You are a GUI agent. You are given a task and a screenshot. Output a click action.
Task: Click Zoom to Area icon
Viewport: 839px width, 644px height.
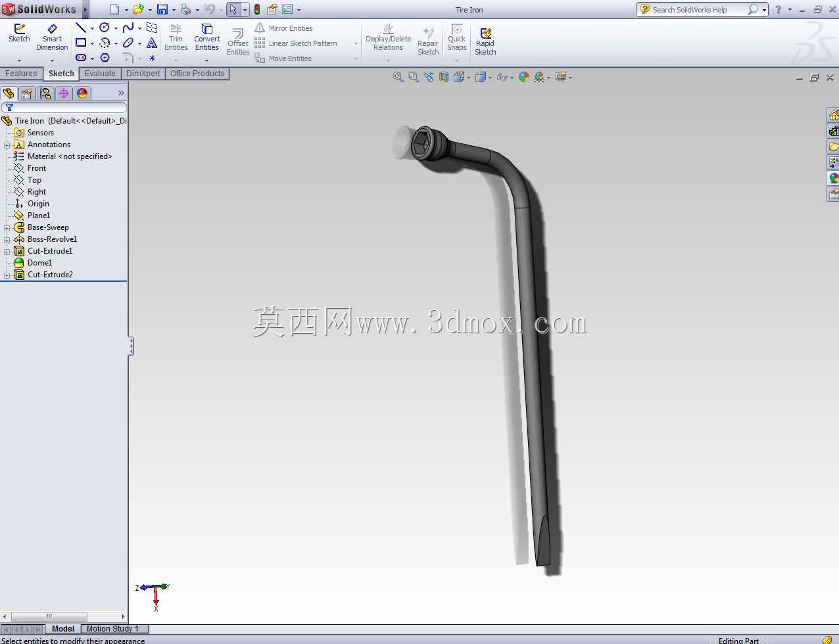(x=413, y=77)
